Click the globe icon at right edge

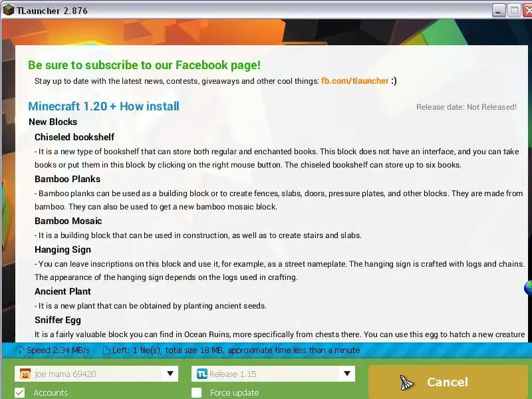pos(528,288)
